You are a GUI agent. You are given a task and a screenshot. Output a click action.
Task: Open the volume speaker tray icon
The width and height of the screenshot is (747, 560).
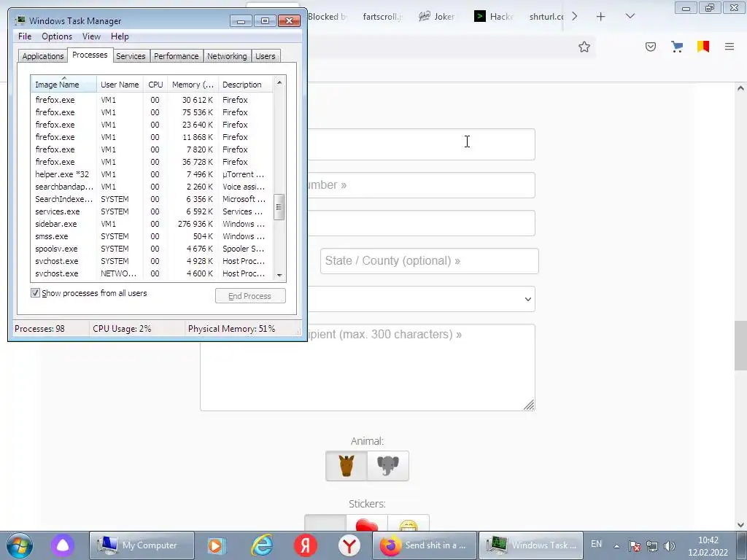(x=670, y=545)
